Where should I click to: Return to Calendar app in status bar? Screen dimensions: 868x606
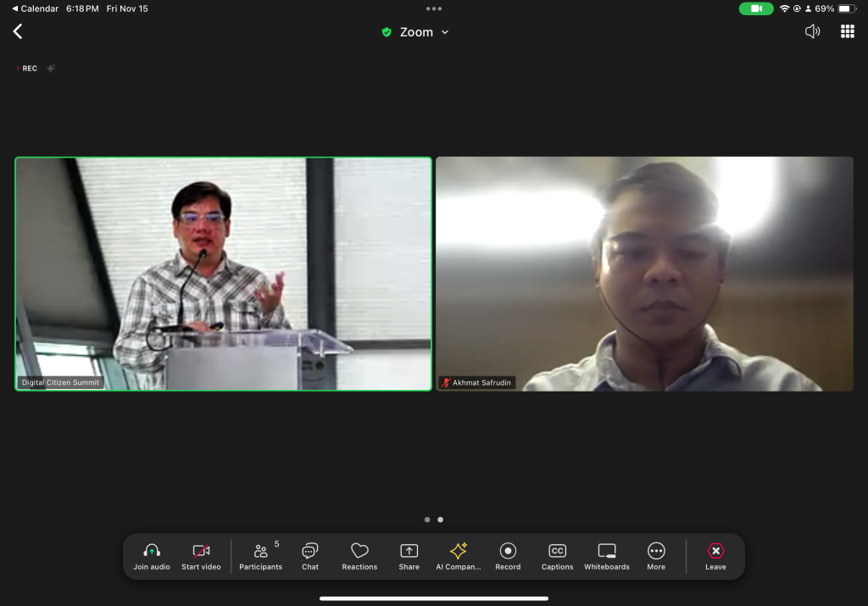tap(35, 8)
